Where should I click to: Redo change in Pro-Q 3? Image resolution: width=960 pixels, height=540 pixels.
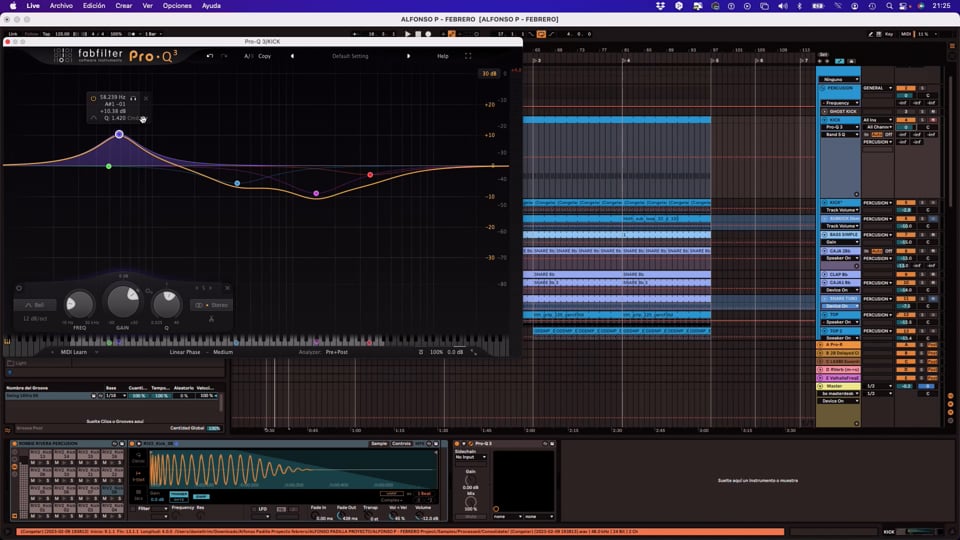[224, 56]
